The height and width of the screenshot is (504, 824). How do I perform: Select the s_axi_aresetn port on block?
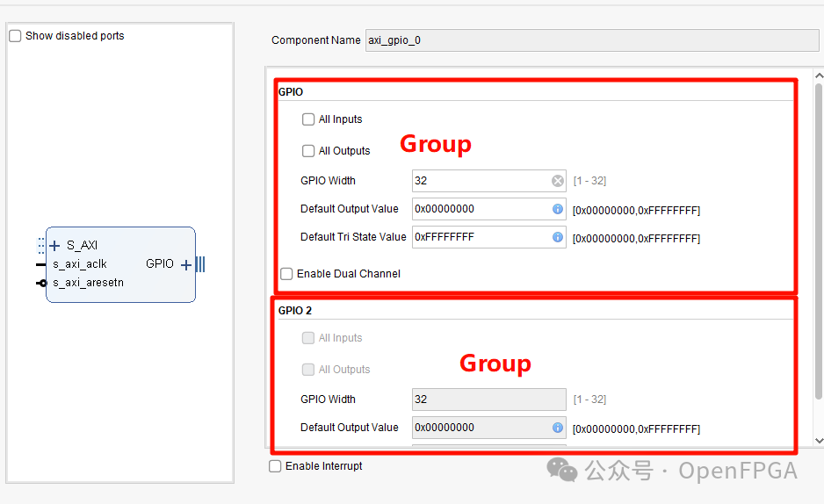coord(88,283)
